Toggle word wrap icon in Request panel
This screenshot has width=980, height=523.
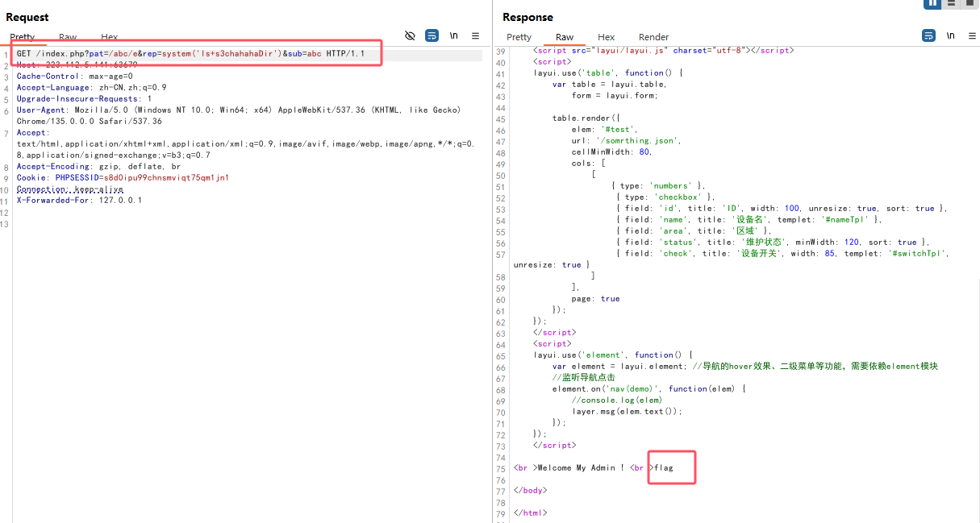tap(432, 35)
